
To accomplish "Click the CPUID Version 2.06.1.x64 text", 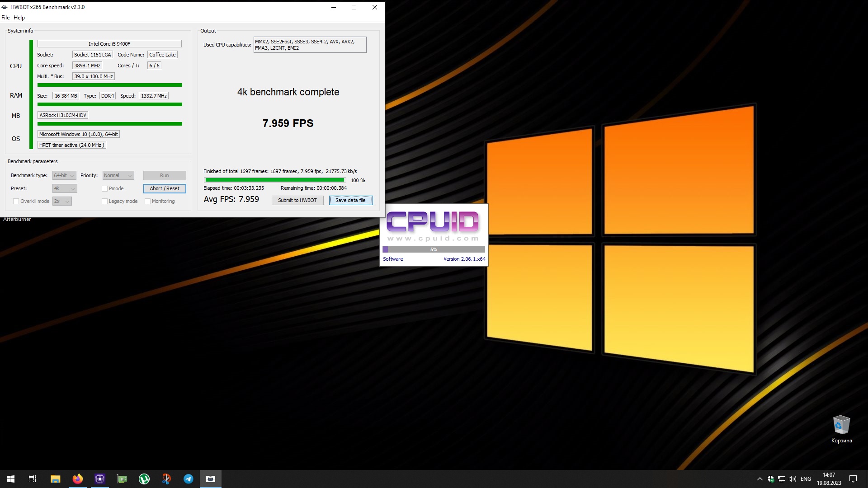I will coord(464,259).
